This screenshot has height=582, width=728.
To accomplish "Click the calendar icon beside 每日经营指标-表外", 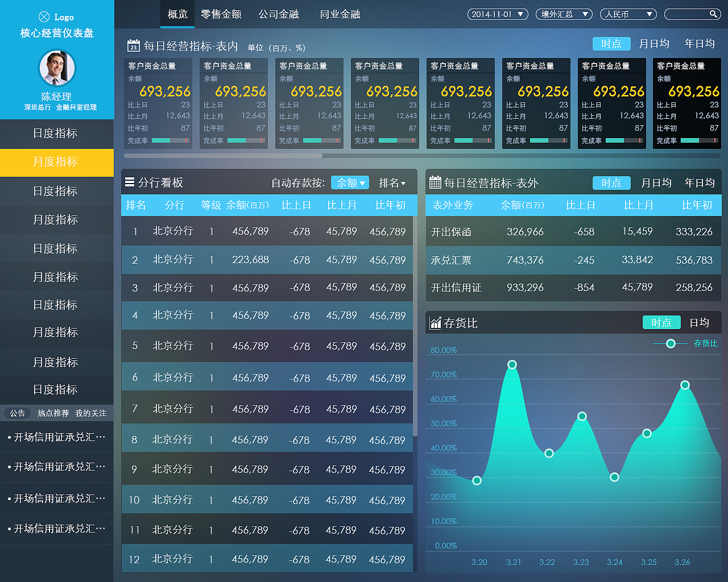I will click(x=435, y=182).
